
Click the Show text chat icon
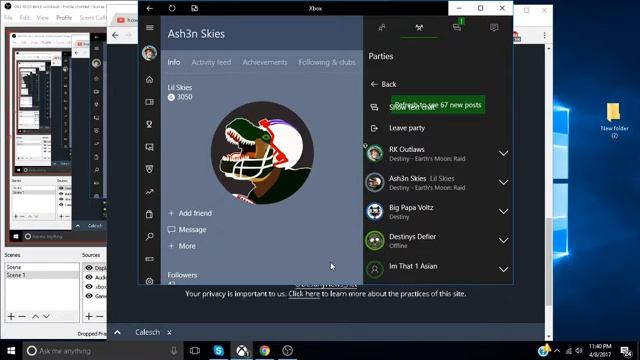pos(374,107)
